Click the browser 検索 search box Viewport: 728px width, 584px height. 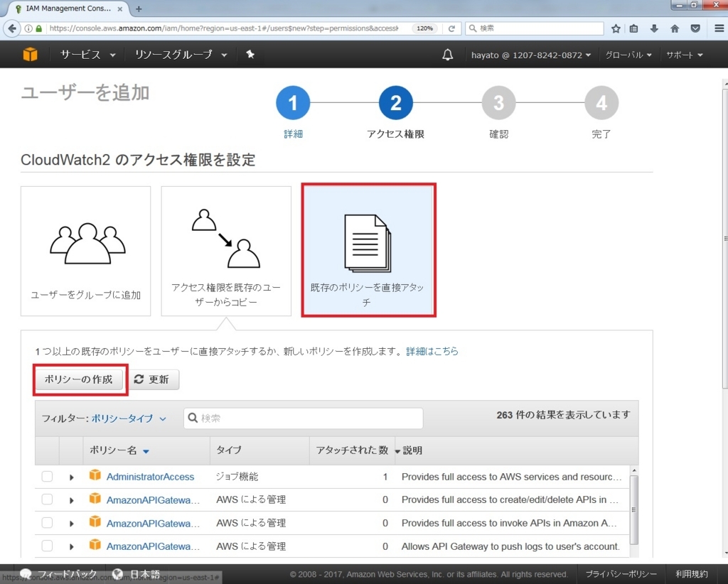(535, 28)
